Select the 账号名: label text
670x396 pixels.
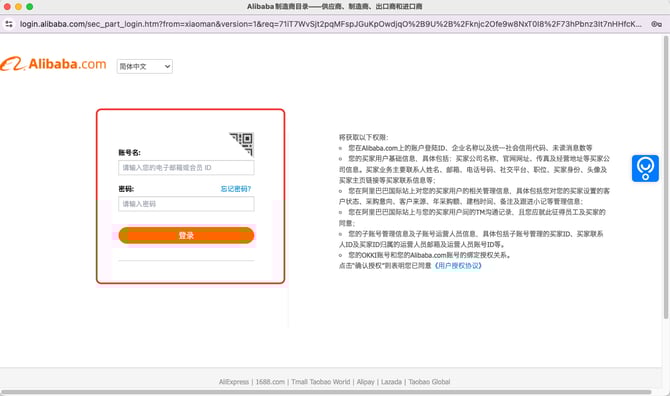point(129,153)
